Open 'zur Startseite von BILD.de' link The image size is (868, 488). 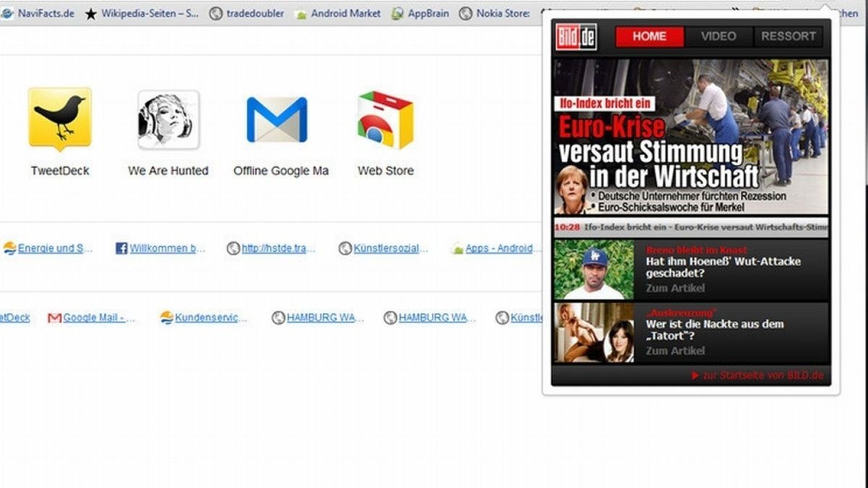click(x=758, y=375)
